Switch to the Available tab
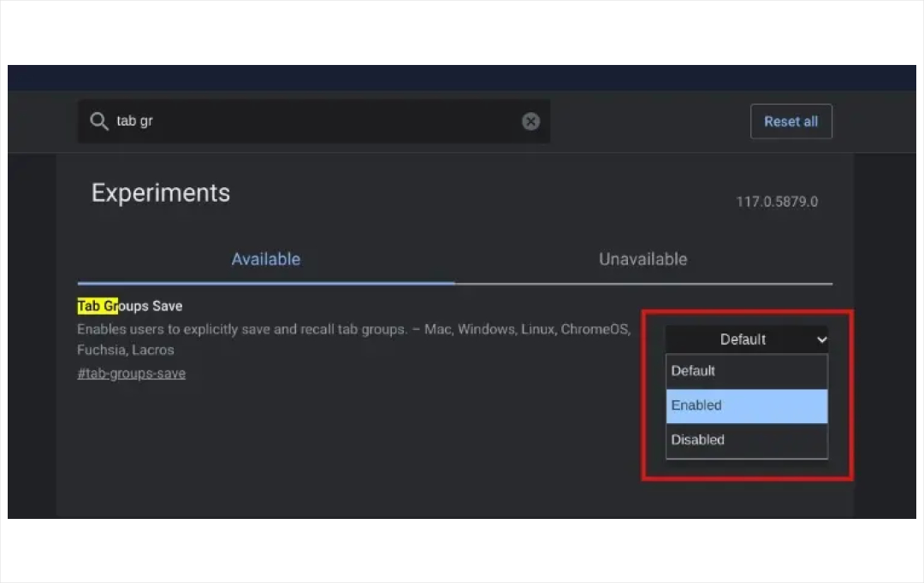 coord(266,259)
